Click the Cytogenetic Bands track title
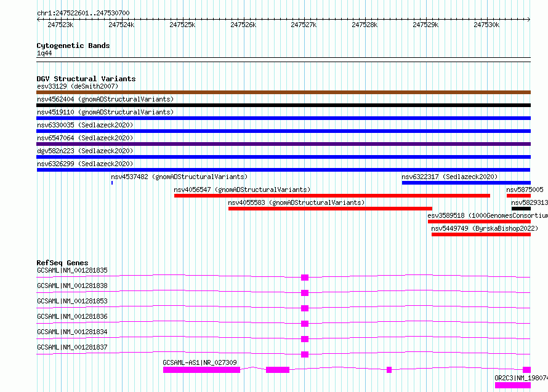The height and width of the screenshot is (392, 548). (73, 46)
